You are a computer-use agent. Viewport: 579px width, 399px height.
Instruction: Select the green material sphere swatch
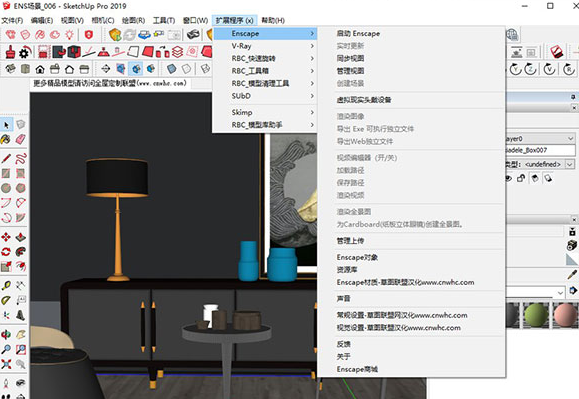(x=536, y=315)
